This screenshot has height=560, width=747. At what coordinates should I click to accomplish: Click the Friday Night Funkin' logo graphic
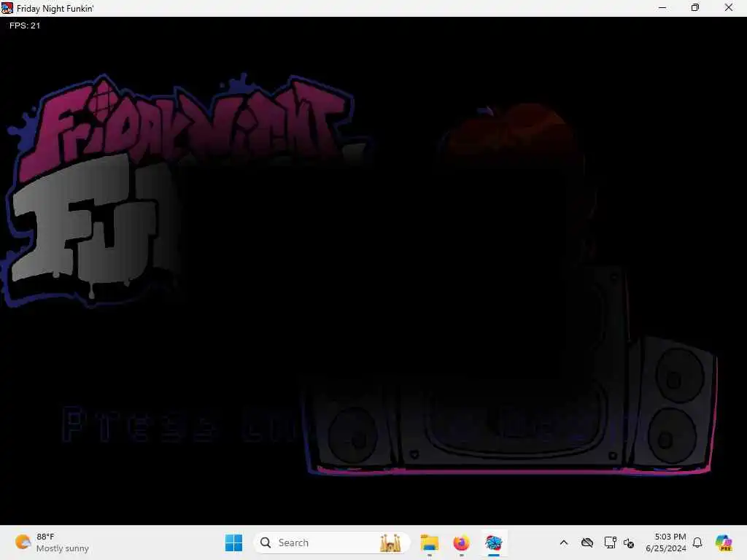pyautogui.click(x=186, y=190)
